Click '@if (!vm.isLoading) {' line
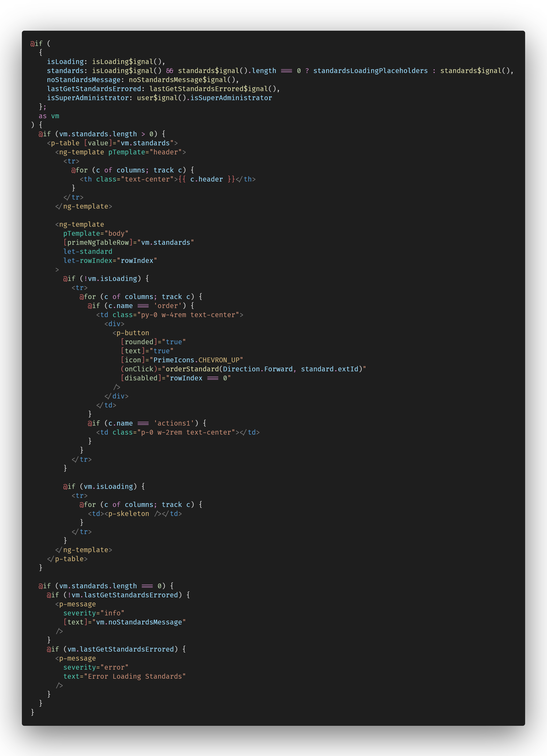This screenshot has height=756, width=547. (106, 279)
